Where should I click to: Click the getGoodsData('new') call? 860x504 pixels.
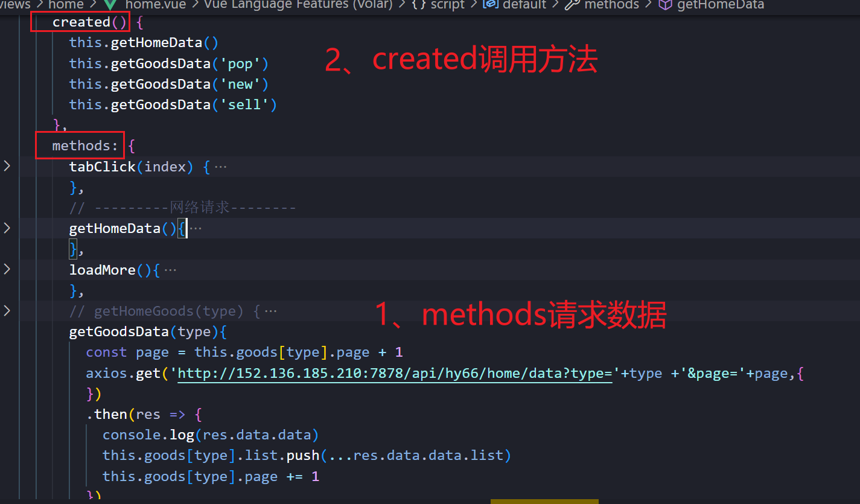click(x=169, y=84)
